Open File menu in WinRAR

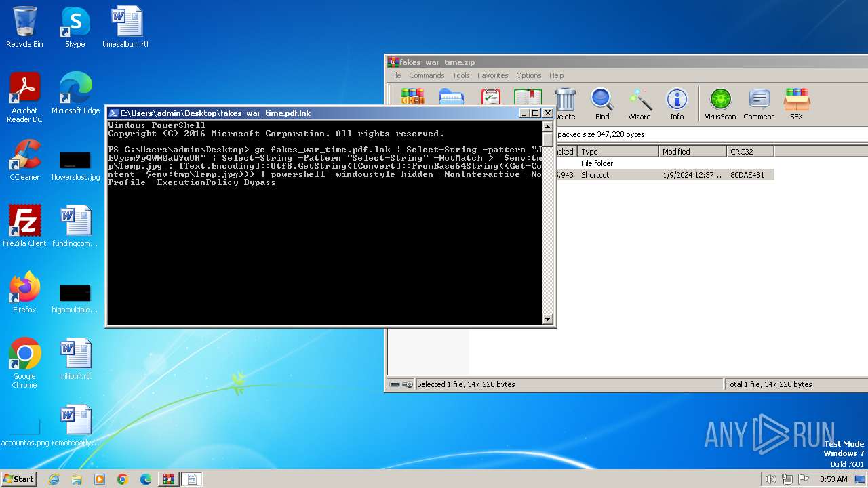pyautogui.click(x=395, y=75)
